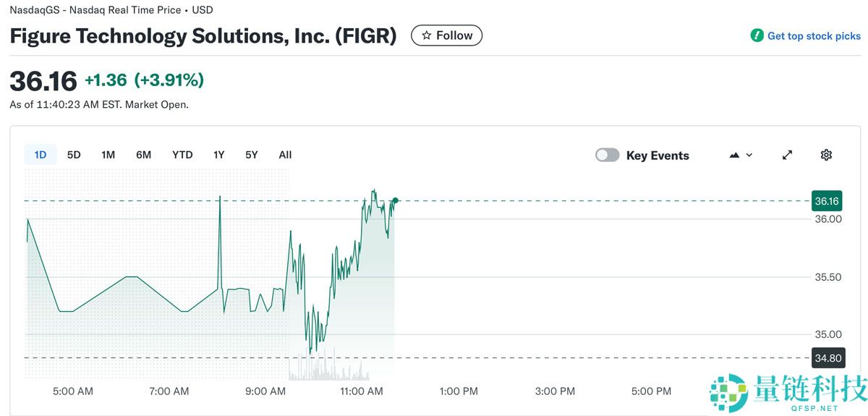868x416 pixels.
Task: Select the 5Y time range
Action: click(x=251, y=155)
